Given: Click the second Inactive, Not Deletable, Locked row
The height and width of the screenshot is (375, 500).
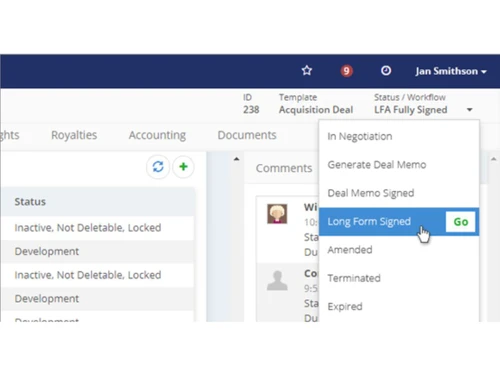Looking at the screenshot, I should tap(98, 275).
